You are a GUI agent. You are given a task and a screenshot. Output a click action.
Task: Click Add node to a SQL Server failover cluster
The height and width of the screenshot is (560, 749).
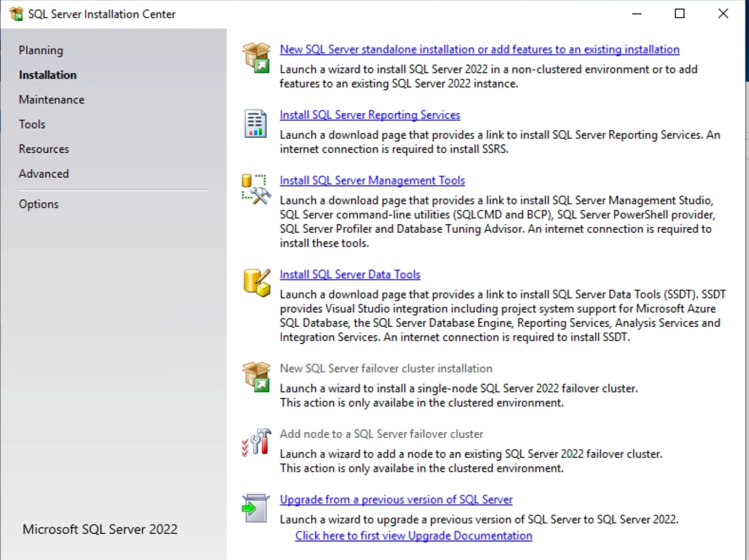click(x=382, y=434)
